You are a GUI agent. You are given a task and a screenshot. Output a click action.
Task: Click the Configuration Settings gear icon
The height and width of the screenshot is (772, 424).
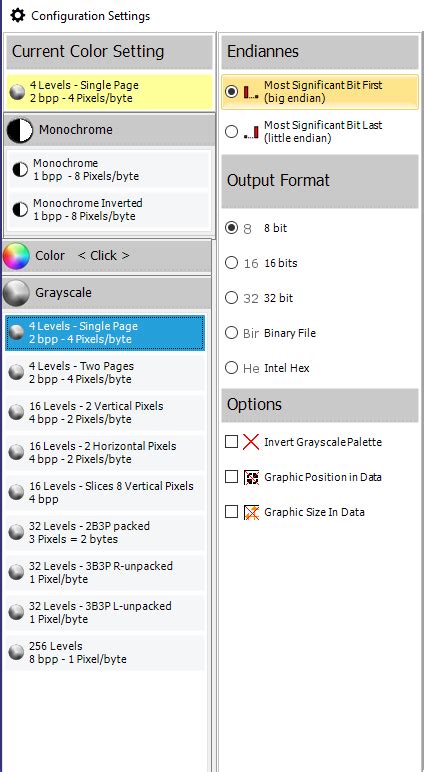pyautogui.click(x=18, y=15)
